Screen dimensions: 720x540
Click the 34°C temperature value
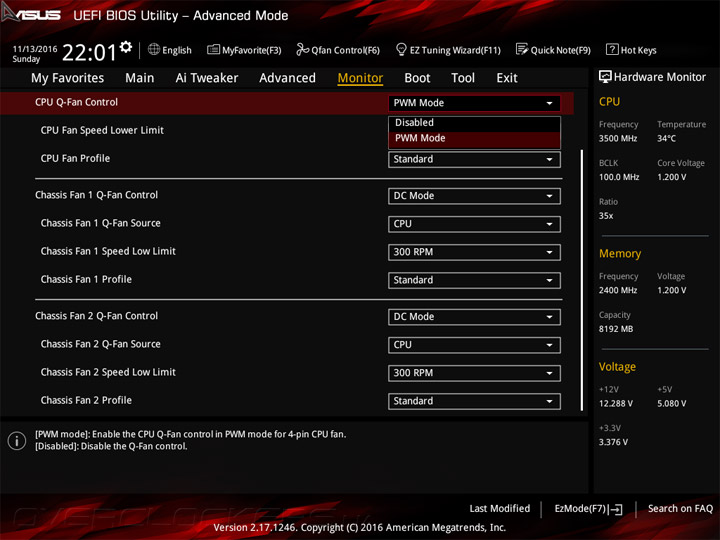coord(666,138)
